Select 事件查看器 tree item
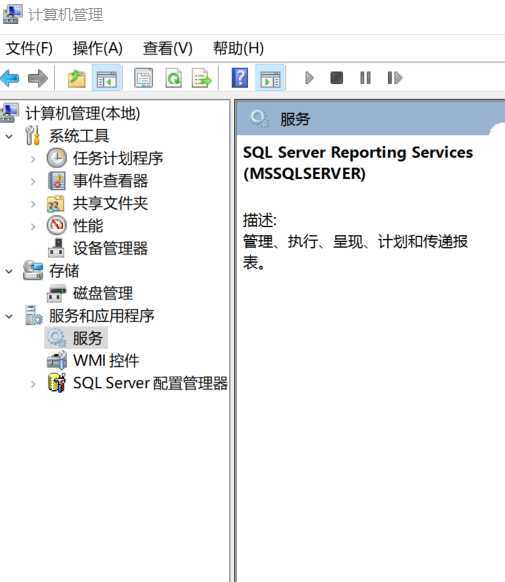505x582 pixels. click(x=110, y=181)
